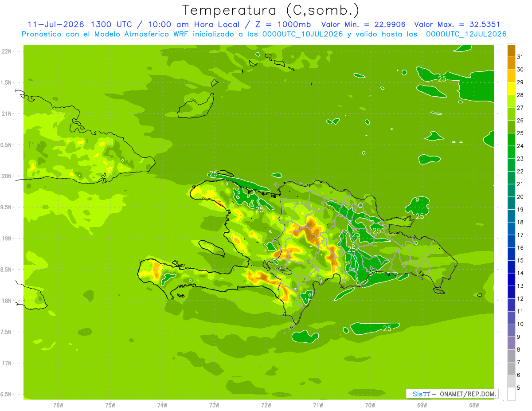Click the "73W" longitude axis label
The width and height of the screenshot is (532, 411).
pos(214,405)
